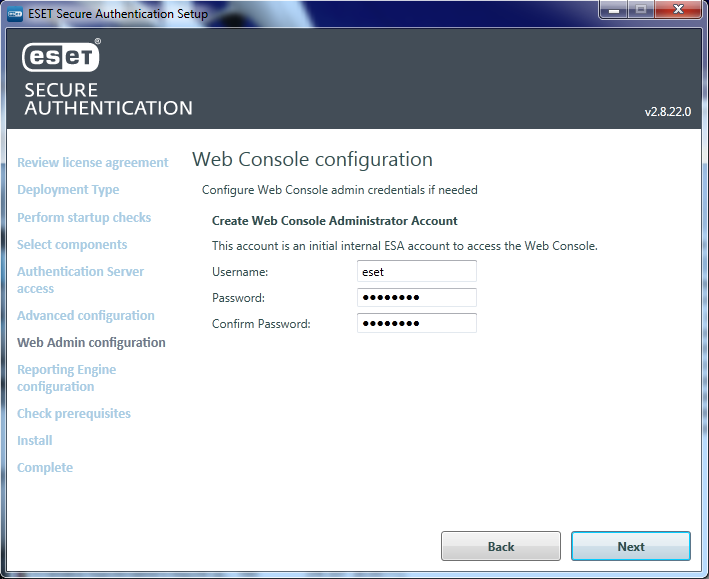Screen dimensions: 709x579
Task: Select Check prerequisites step
Action: (x=74, y=413)
